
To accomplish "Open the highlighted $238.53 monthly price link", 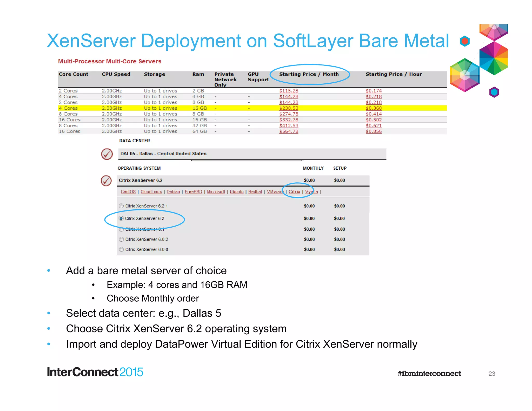I will pyautogui.click(x=289, y=108).
